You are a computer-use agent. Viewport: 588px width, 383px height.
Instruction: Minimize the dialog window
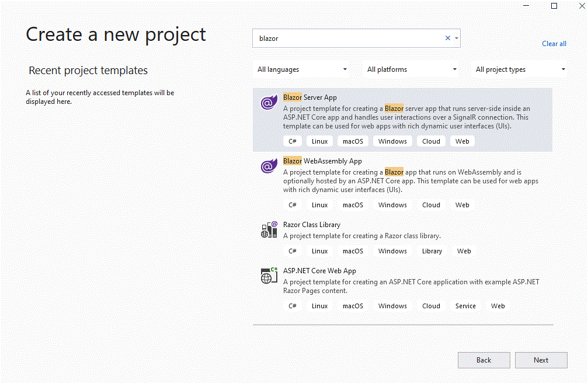526,6
